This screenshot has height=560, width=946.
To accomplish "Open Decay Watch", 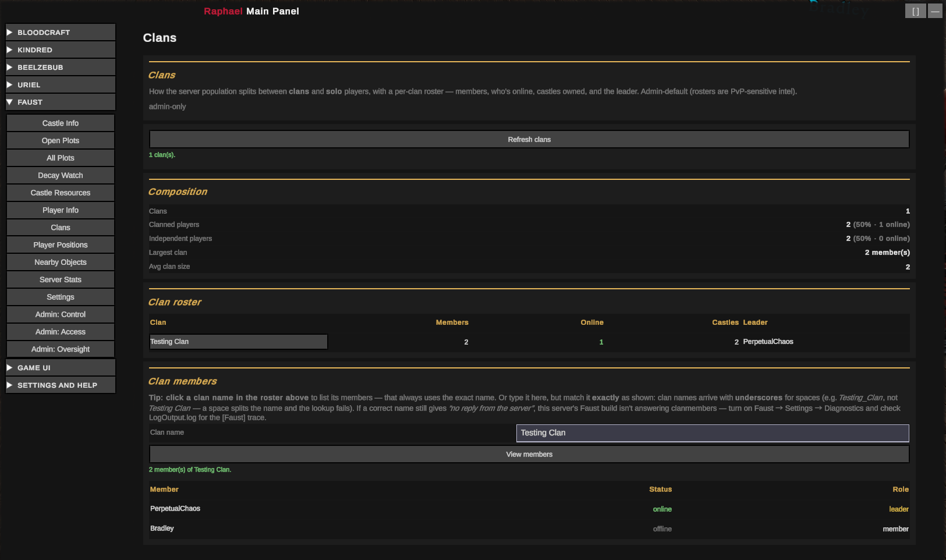I will coord(61,176).
